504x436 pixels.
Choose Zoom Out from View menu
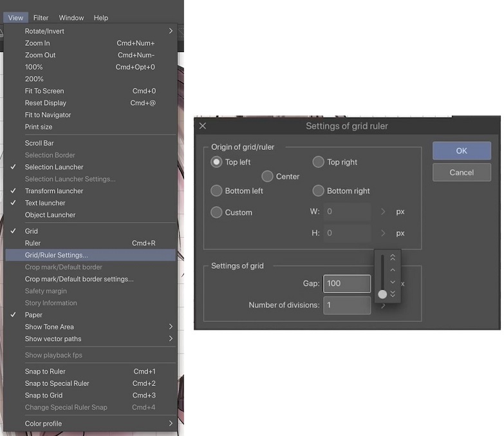pyautogui.click(x=91, y=55)
